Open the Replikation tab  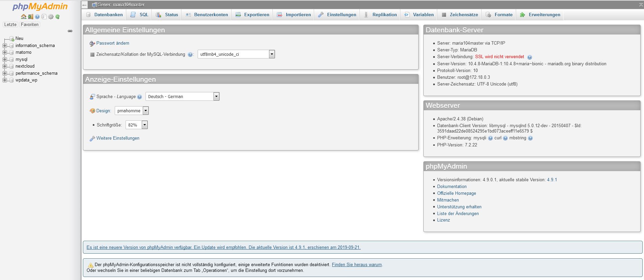click(380, 15)
